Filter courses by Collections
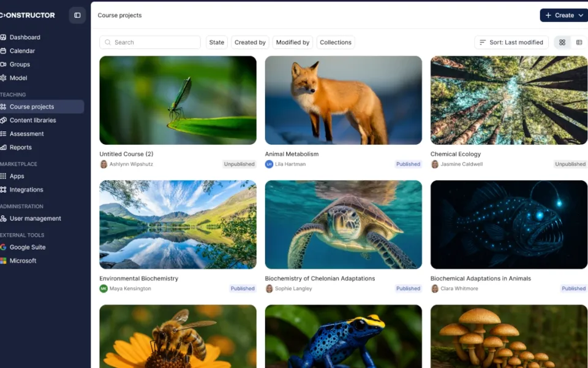Screen dimensions: 588x368 336,42
